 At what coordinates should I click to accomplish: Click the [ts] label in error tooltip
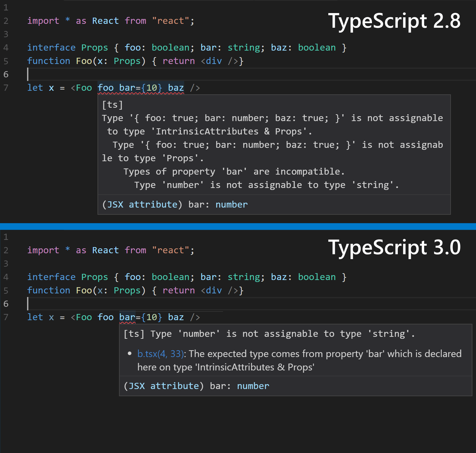pos(112,104)
